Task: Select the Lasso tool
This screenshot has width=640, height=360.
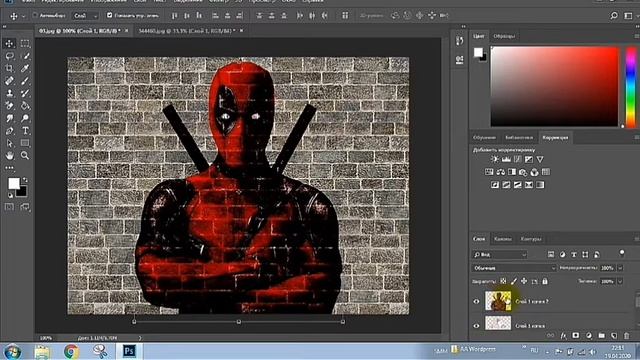Action: [10, 56]
